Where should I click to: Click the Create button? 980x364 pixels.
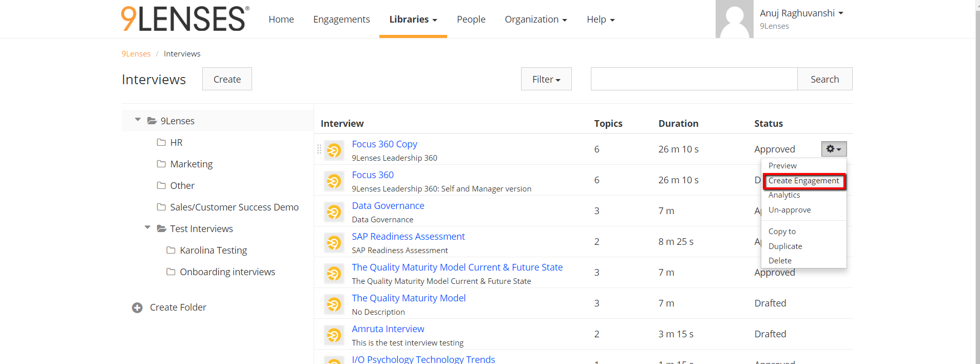pyautogui.click(x=227, y=79)
